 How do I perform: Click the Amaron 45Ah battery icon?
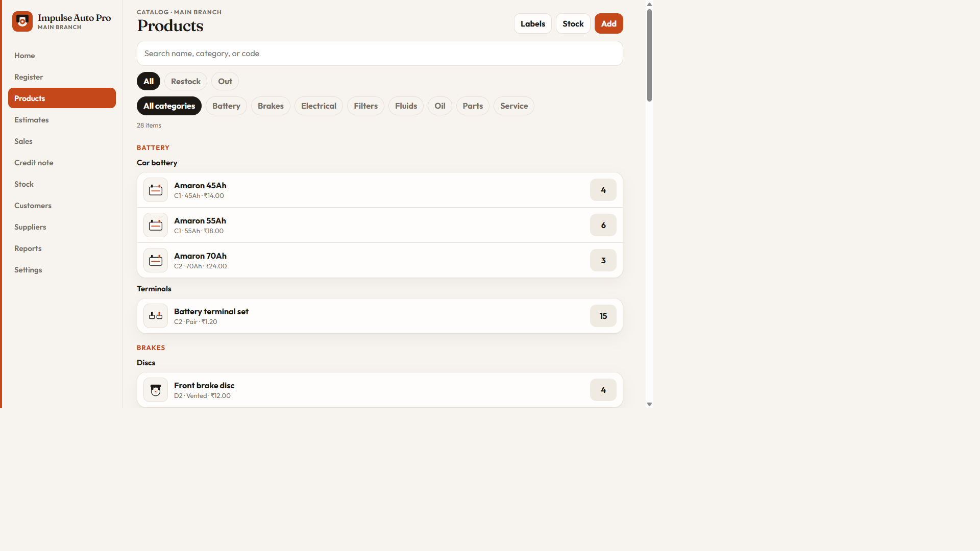tap(156, 190)
